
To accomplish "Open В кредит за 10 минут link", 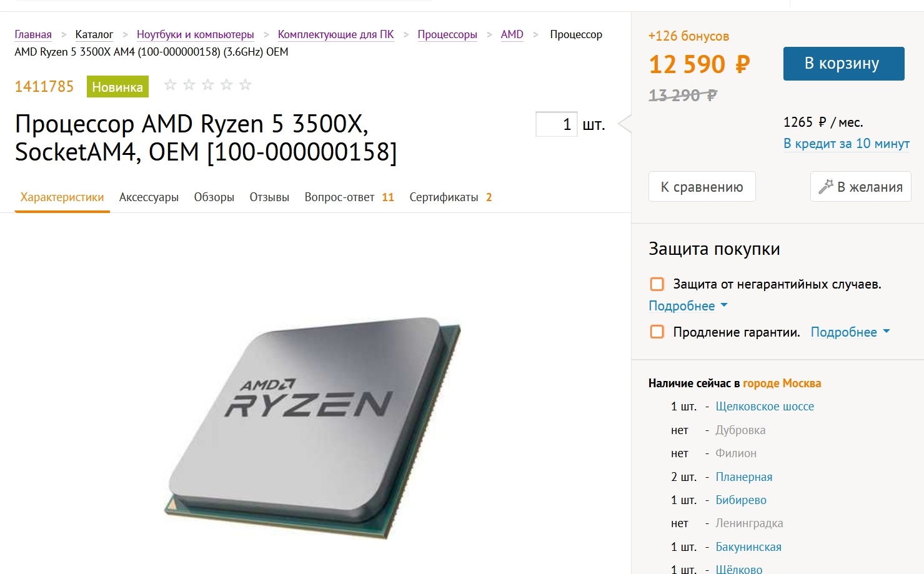I will [847, 144].
